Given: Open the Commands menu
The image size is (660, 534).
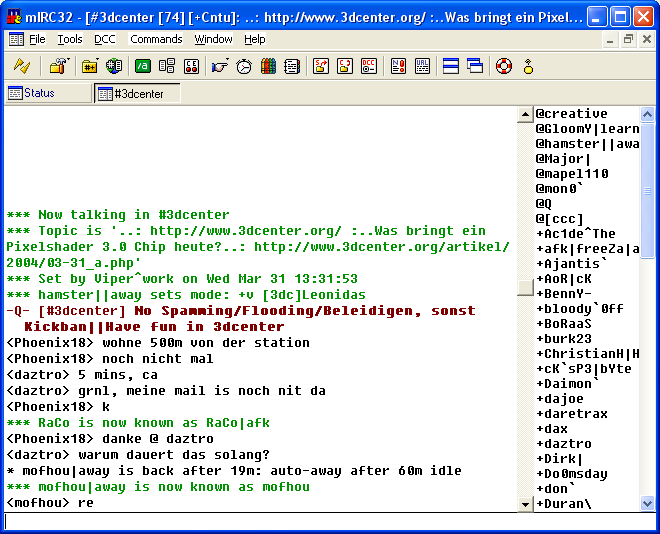Looking at the screenshot, I should tap(156, 39).
